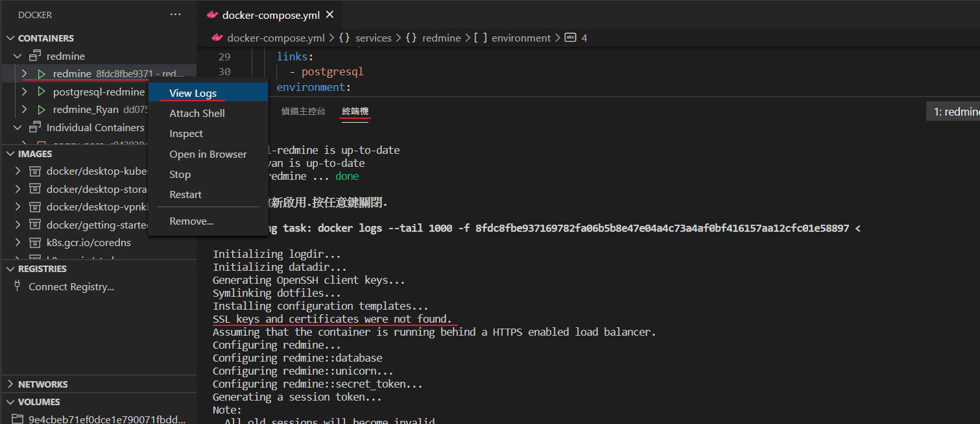This screenshot has height=424, width=980.
Task: Click docker-compose.yml in the breadcrumb
Action: coord(276,38)
